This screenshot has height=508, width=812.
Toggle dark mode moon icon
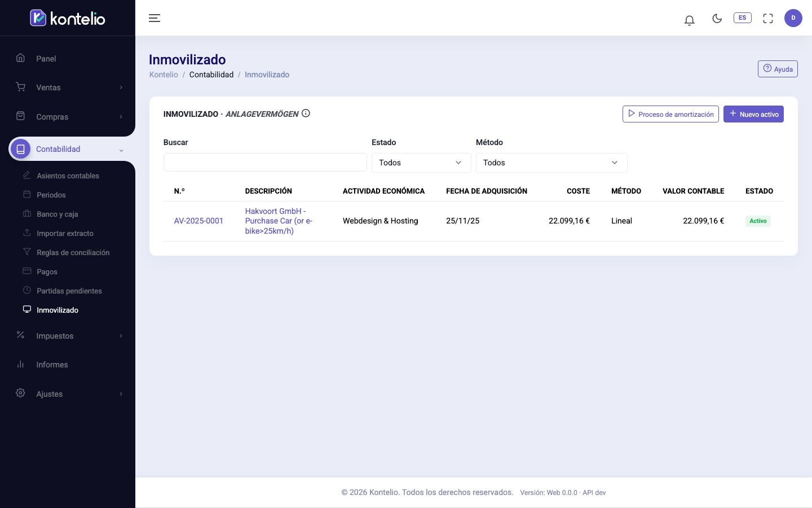[717, 18]
